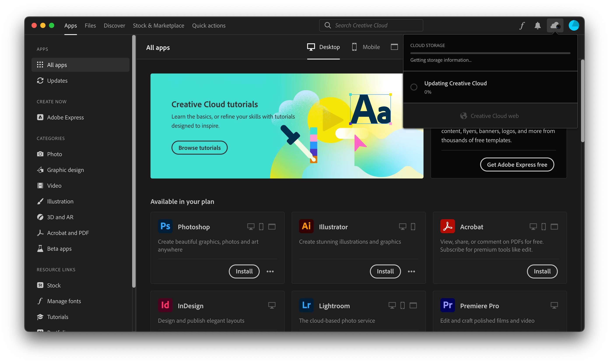Focus the Search Creative Cloud field
Image resolution: width=609 pixels, height=364 pixels.
pos(371,26)
